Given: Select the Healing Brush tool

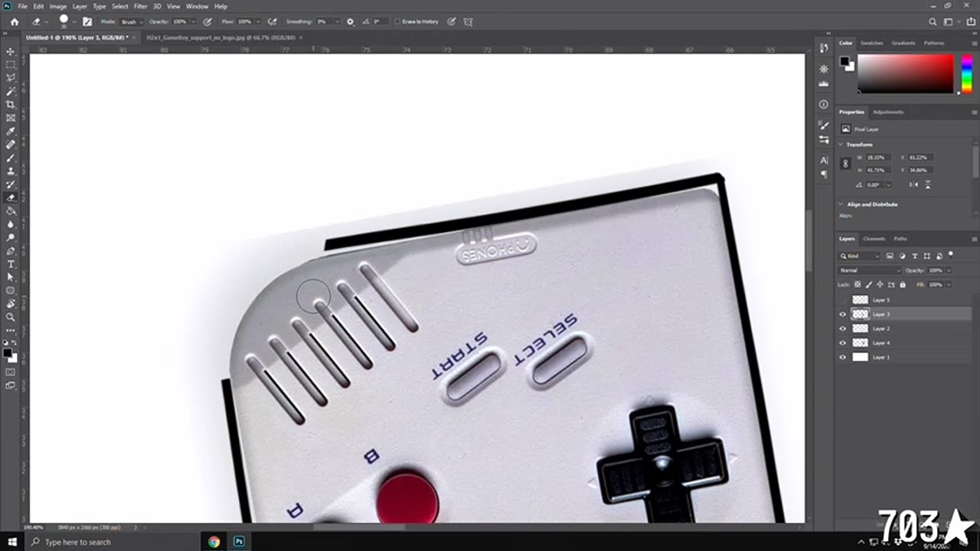Looking at the screenshot, I should click(x=11, y=145).
